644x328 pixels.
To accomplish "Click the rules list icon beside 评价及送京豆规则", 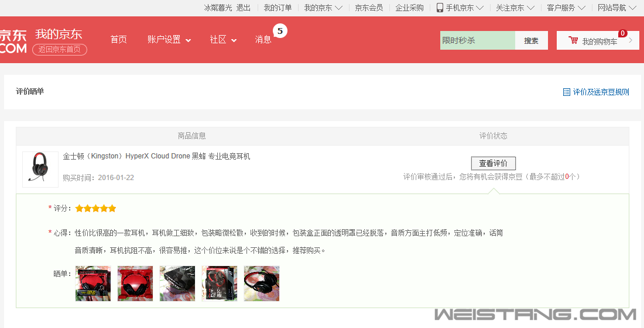I will pos(566,92).
